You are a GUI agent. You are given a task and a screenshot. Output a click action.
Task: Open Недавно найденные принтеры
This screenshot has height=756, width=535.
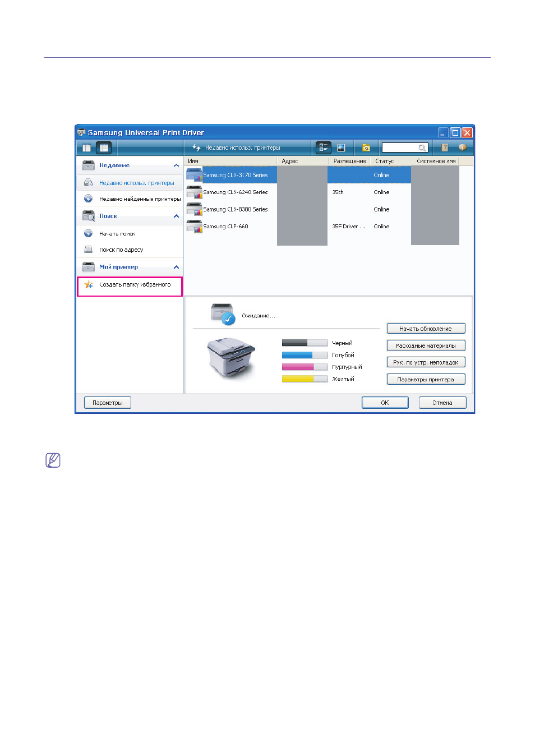pos(140,199)
